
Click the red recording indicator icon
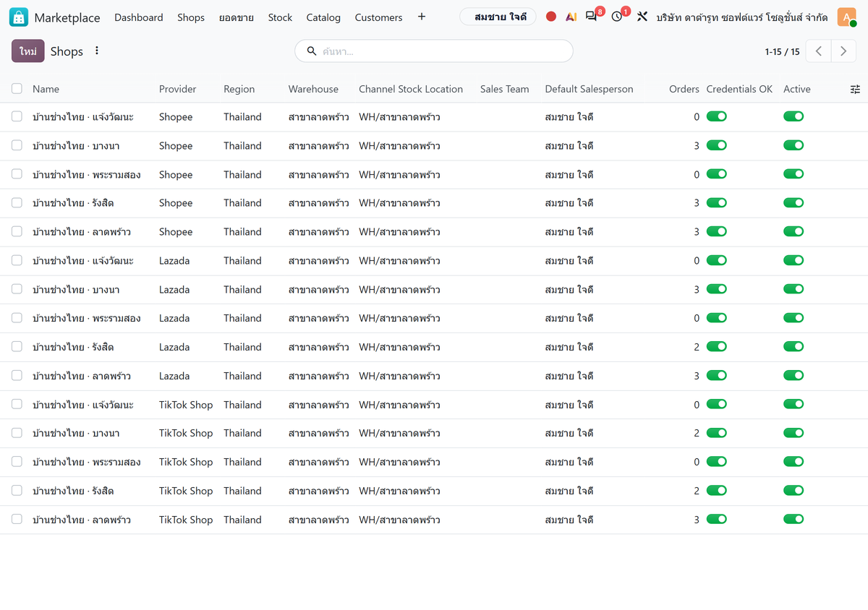(x=551, y=17)
